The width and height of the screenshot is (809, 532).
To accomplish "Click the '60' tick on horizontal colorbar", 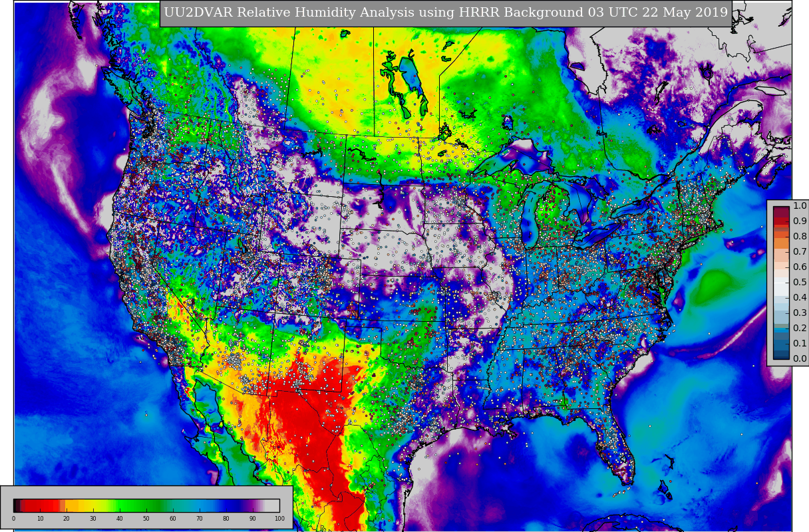I will [173, 519].
